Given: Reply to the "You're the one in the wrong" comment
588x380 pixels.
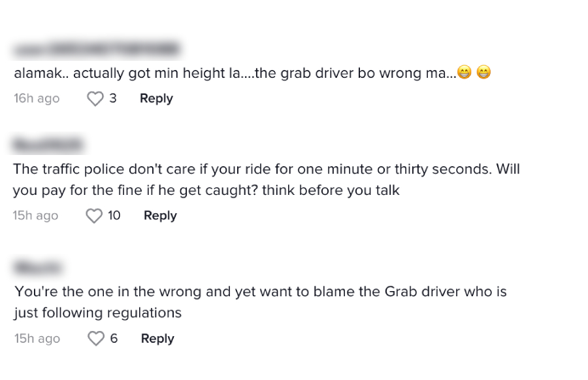Looking at the screenshot, I should (157, 339).
